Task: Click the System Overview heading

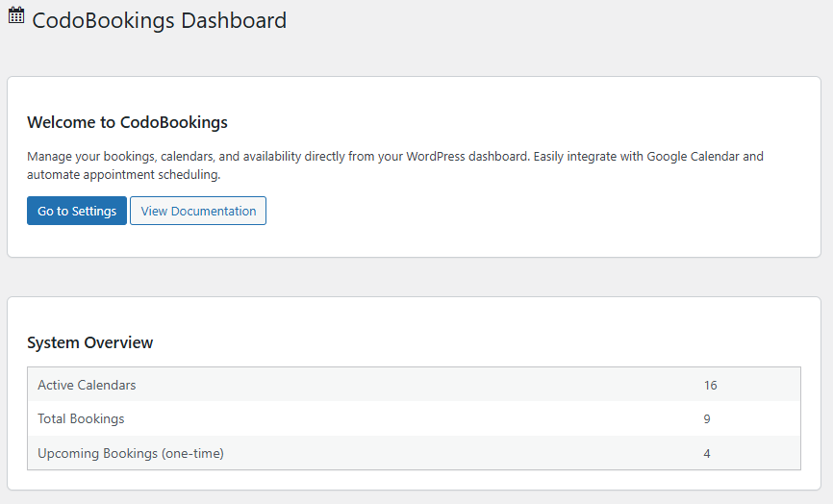Action: [89, 342]
